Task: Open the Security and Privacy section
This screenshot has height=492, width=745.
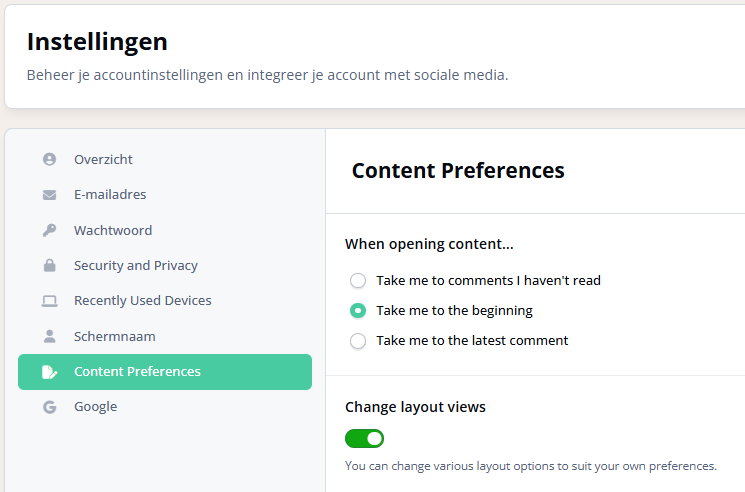Action: coord(136,266)
